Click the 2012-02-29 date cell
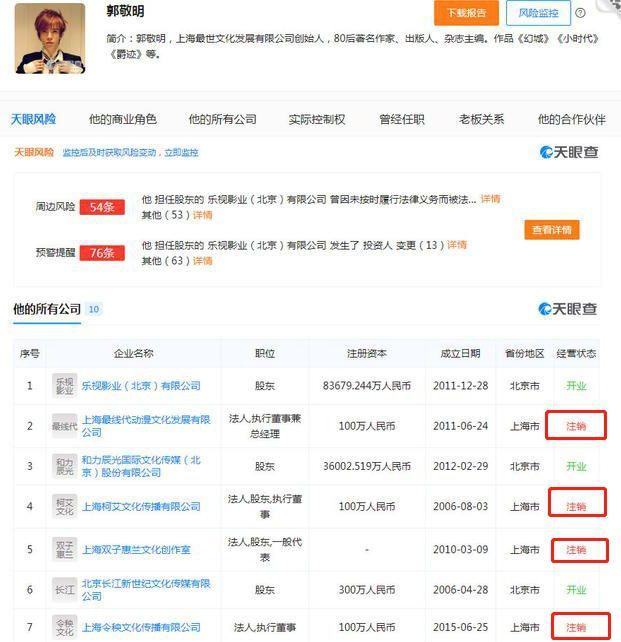 [x=461, y=466]
